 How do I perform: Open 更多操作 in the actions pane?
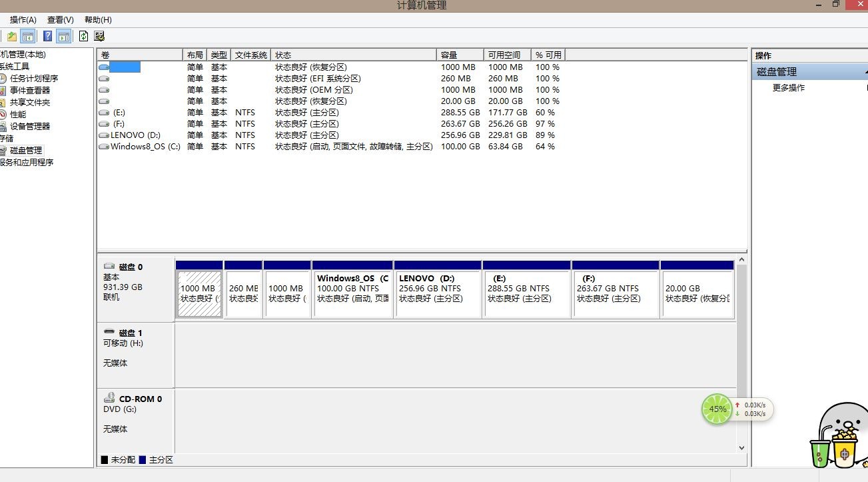[x=789, y=88]
